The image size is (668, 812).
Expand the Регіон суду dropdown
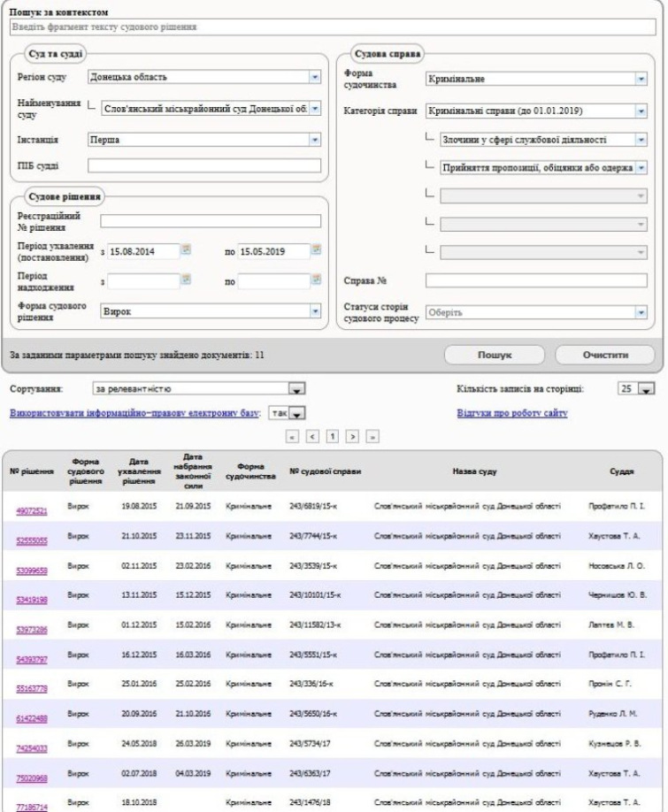[x=313, y=77]
